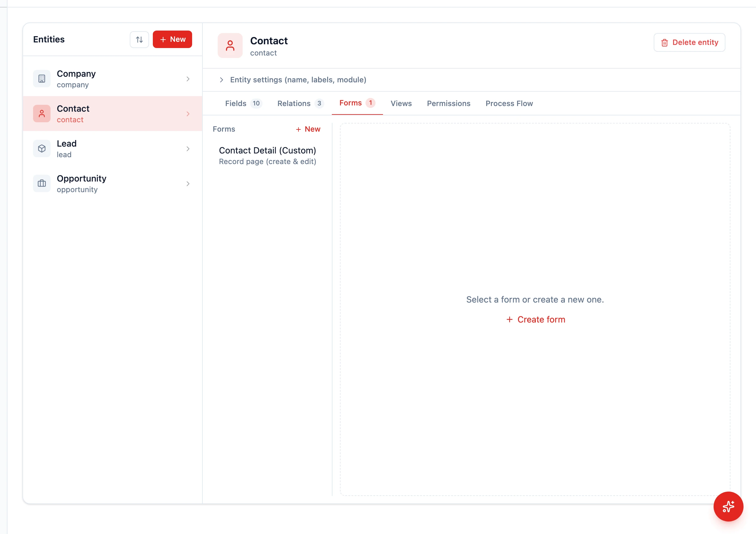Open the Lead entity chevron

(188, 149)
